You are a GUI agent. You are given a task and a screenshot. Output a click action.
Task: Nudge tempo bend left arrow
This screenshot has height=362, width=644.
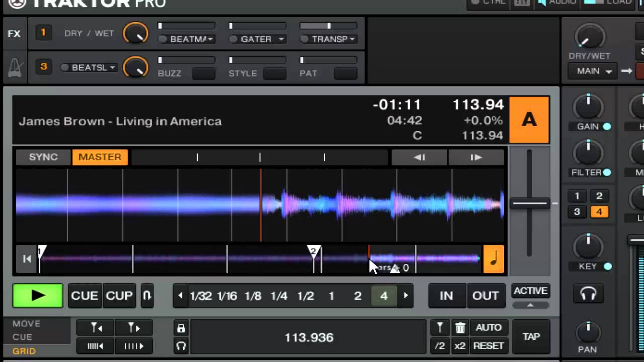coord(419,157)
